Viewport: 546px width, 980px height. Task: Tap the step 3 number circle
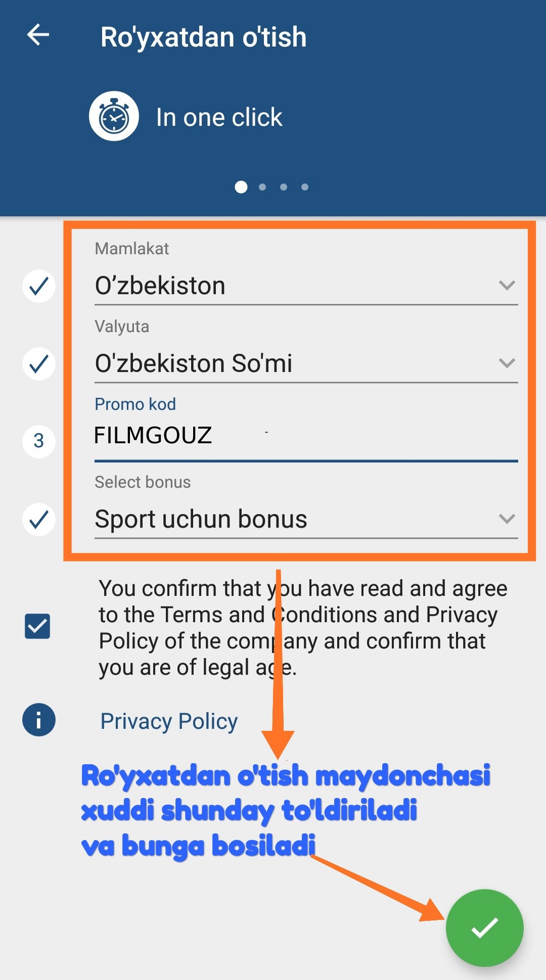tap(39, 441)
